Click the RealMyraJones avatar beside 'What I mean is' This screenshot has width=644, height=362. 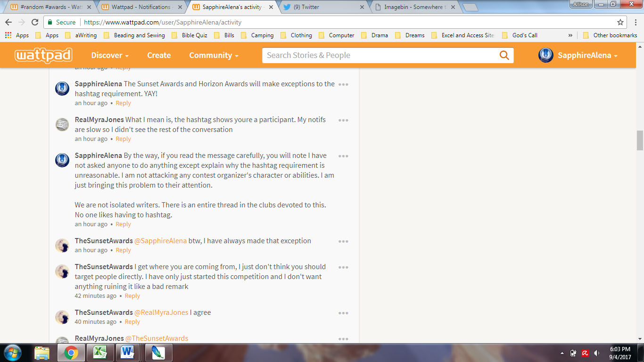point(62,124)
